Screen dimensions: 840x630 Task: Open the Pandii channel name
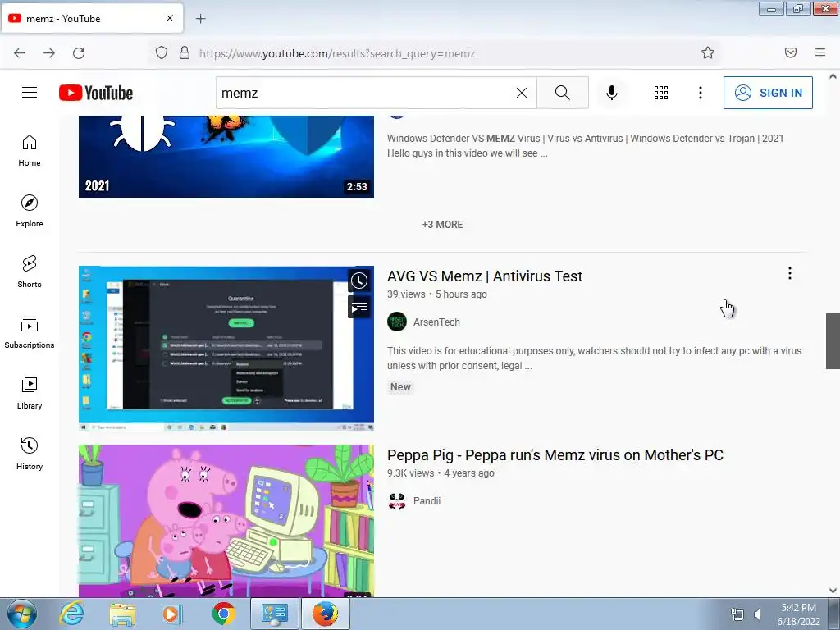click(427, 501)
